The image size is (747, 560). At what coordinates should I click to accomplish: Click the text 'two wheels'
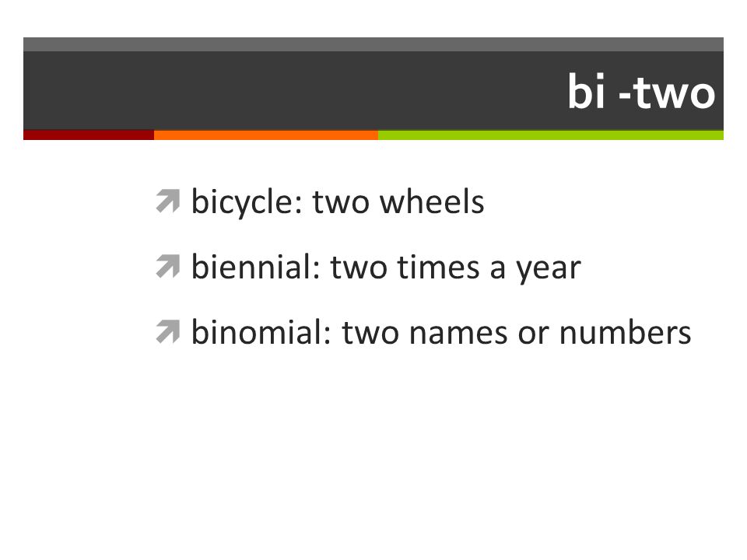398,201
